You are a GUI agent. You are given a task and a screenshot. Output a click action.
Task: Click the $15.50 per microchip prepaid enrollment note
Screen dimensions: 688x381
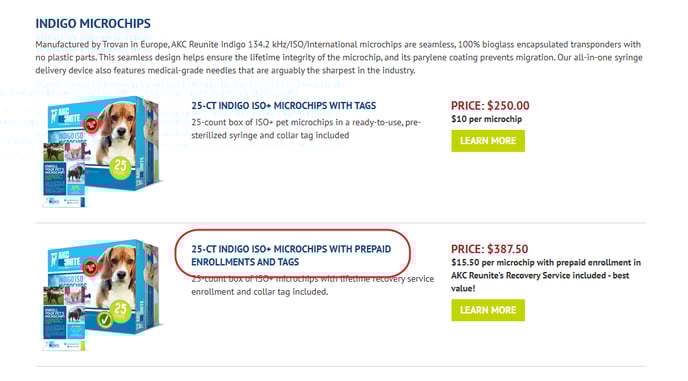(546, 276)
